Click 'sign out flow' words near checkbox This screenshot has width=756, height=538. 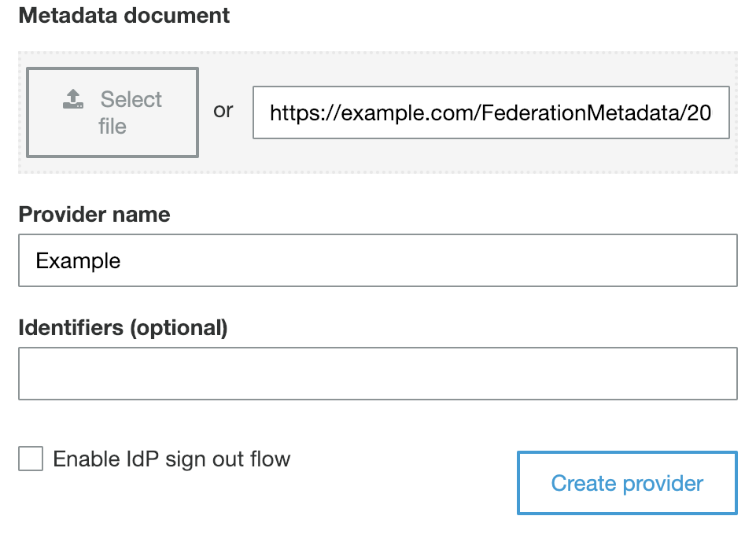(227, 459)
